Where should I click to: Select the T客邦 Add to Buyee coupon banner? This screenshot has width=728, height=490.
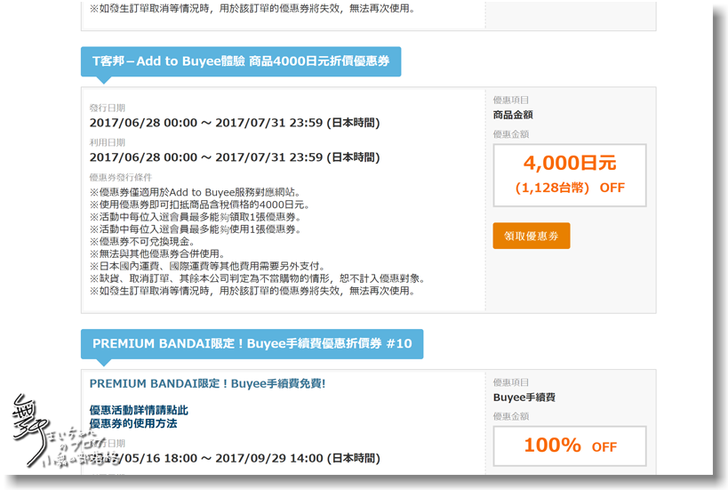[241, 61]
